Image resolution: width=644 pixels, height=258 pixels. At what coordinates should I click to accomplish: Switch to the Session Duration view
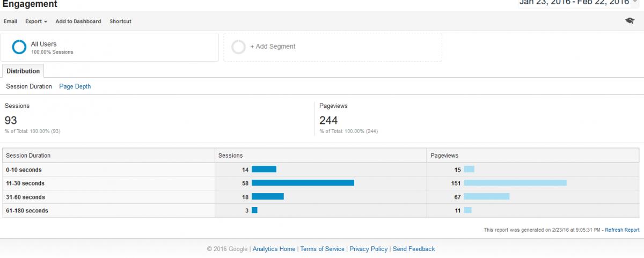click(x=29, y=86)
